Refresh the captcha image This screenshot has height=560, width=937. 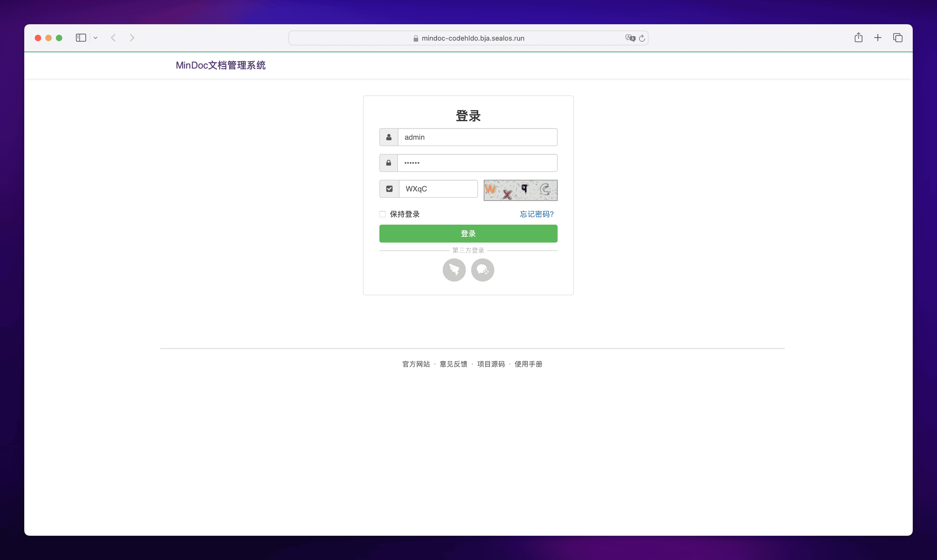pos(520,190)
